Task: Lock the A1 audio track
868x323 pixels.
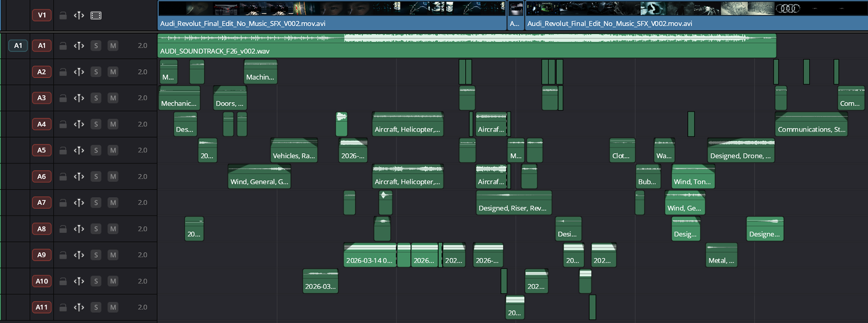Action: point(63,46)
